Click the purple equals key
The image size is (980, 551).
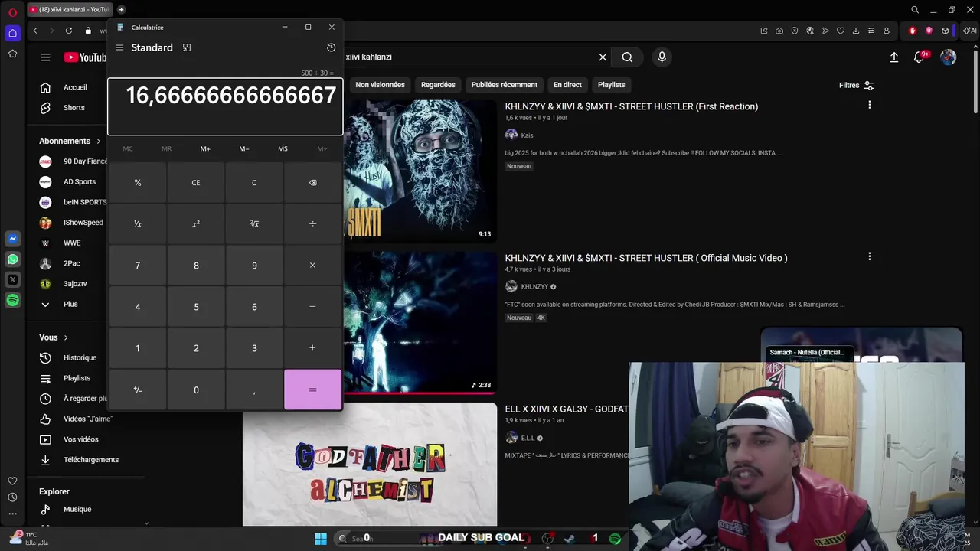tap(312, 390)
